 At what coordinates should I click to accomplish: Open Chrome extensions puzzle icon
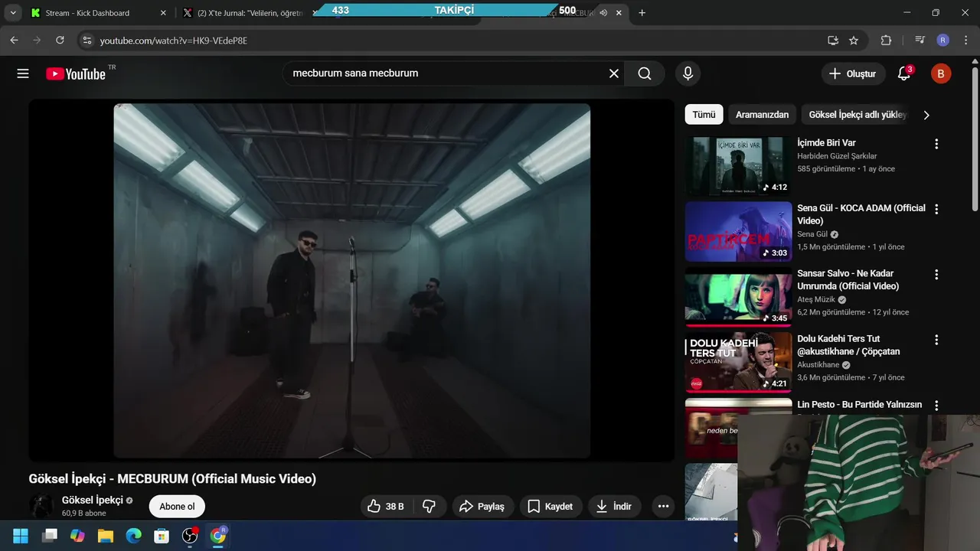(x=887, y=40)
